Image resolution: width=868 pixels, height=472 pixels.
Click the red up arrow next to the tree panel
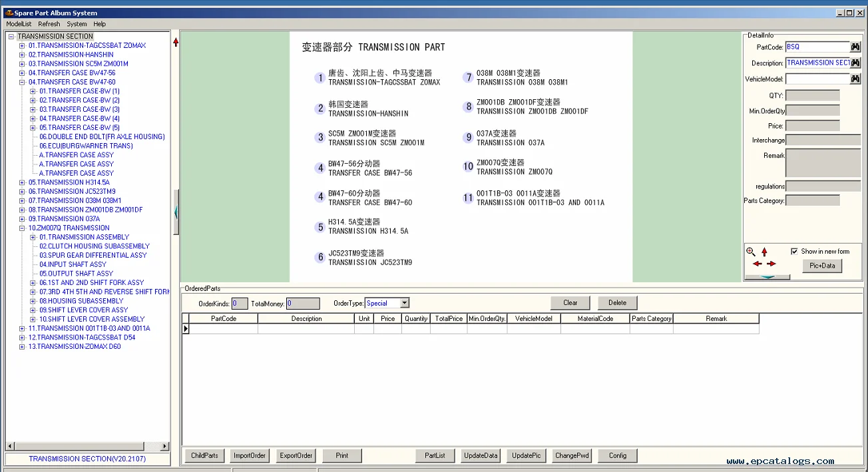pyautogui.click(x=176, y=42)
